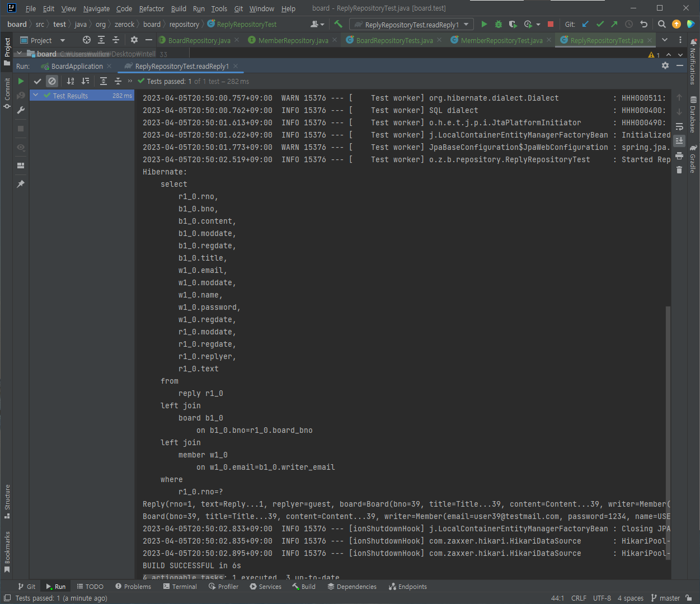Open Endpoints tool window
The image size is (700, 604).
coord(408,587)
